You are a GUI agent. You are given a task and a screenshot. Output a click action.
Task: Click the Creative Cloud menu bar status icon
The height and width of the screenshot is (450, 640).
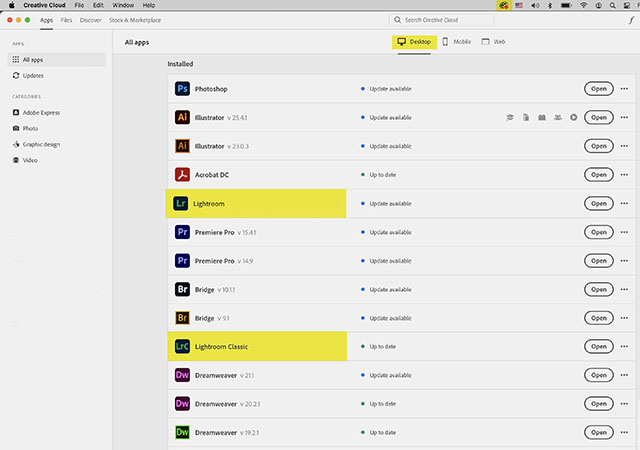click(504, 5)
